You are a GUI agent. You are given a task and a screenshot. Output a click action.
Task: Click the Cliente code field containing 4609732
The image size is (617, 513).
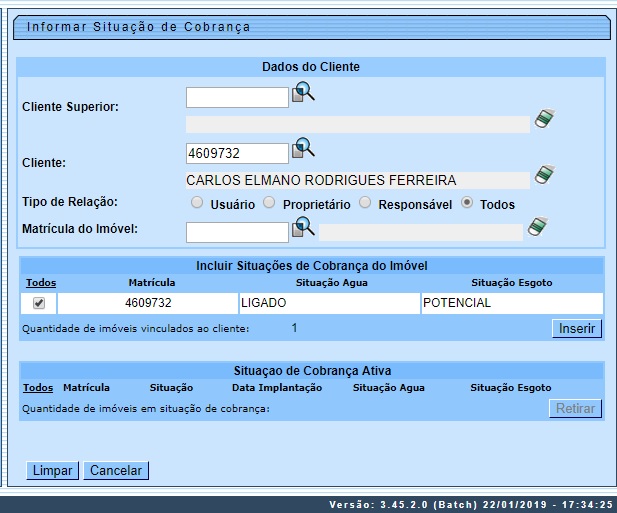click(x=237, y=153)
